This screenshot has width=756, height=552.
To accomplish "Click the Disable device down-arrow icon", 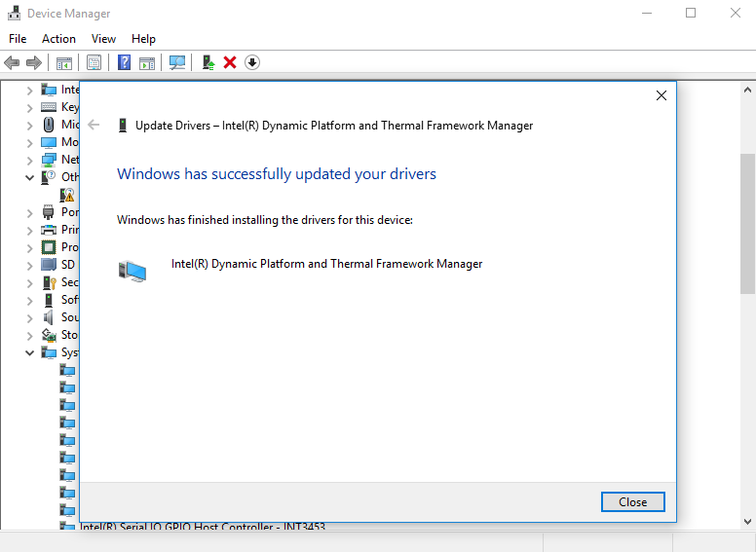I will tap(252, 62).
